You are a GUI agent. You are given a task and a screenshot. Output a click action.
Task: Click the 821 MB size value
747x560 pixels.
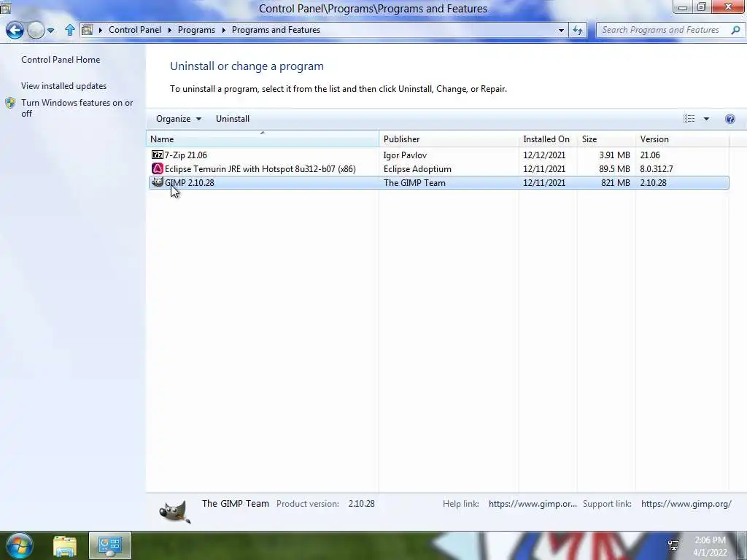pyautogui.click(x=616, y=182)
